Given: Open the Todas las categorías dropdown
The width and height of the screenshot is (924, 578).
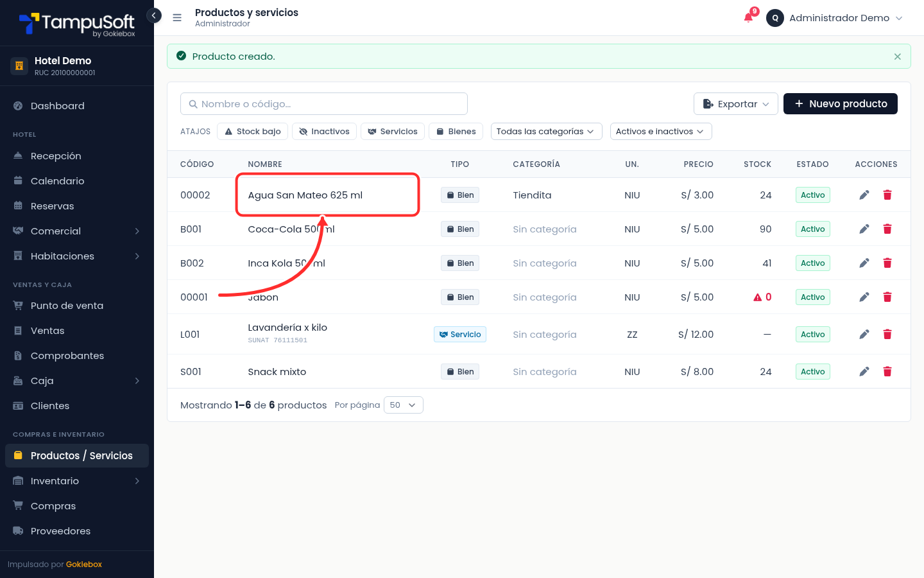Looking at the screenshot, I should pos(546,132).
